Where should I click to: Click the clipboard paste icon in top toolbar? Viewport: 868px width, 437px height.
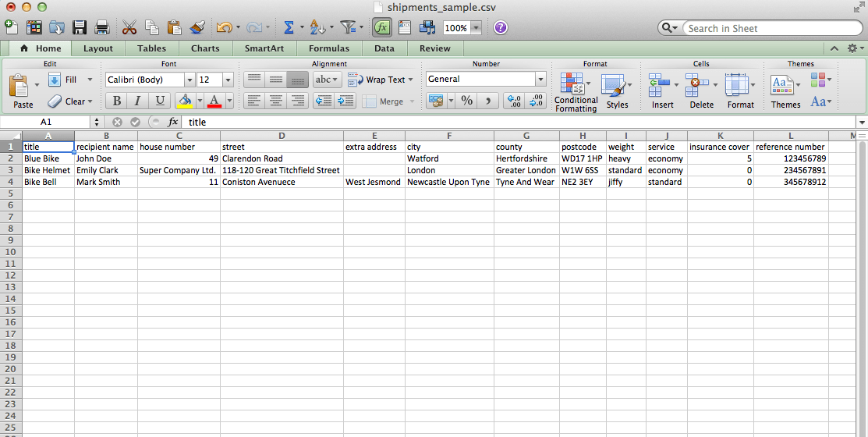point(175,27)
